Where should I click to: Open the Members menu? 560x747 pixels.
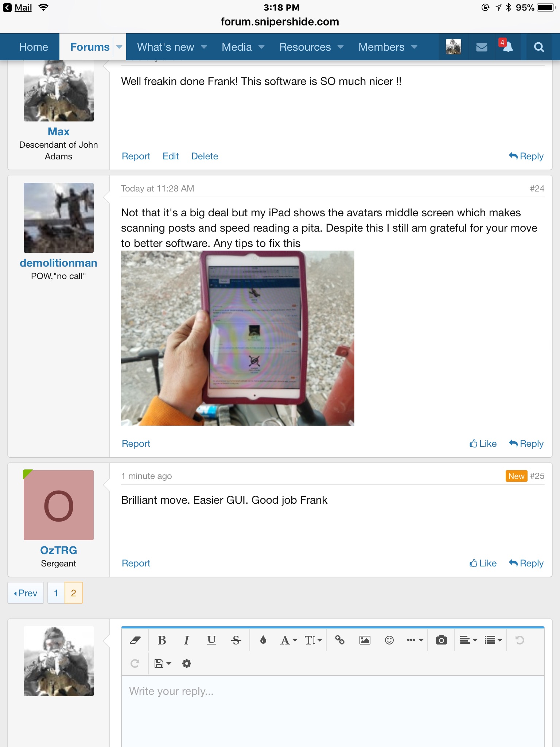[x=388, y=47]
